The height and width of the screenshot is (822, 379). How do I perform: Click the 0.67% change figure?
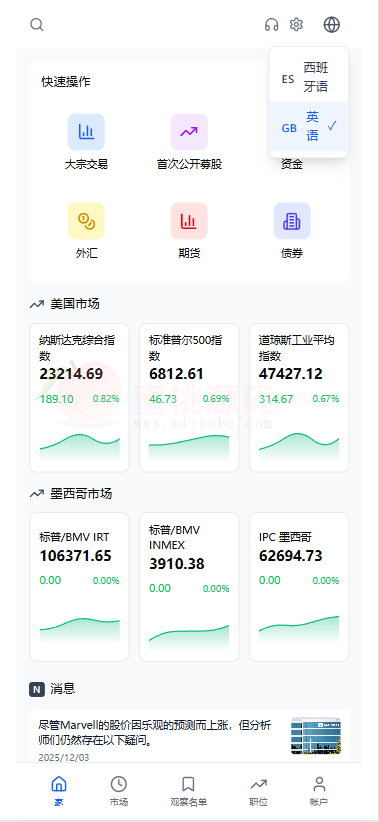(x=326, y=399)
